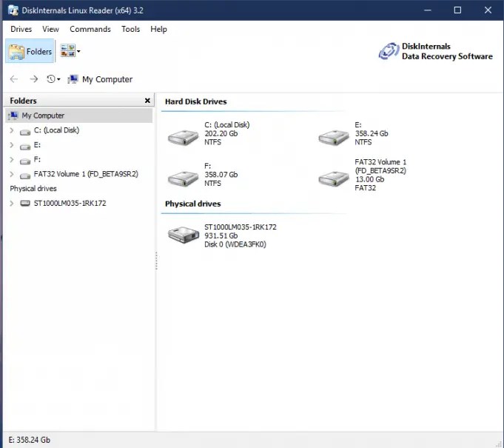Expand the C: (Local Disk) tree node
The height and width of the screenshot is (448, 504).
click(12, 130)
